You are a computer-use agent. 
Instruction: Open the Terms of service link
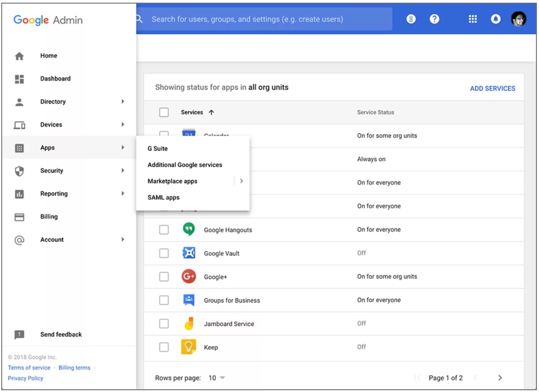click(x=29, y=368)
